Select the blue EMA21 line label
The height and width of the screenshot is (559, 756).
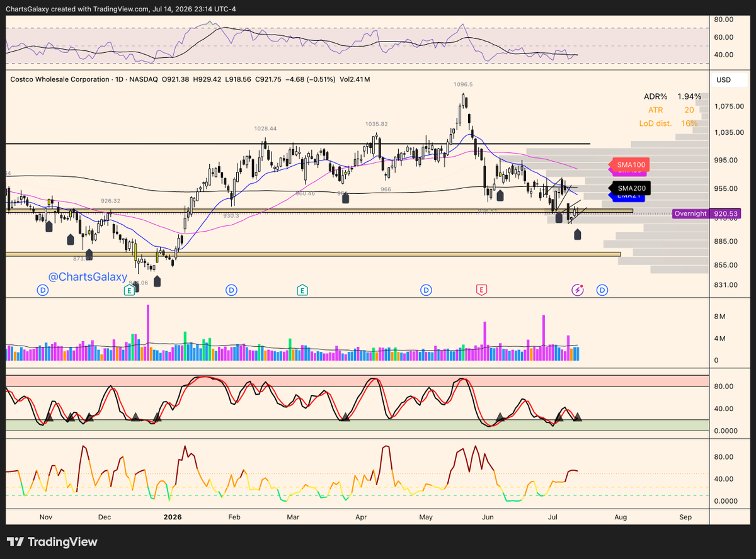629,197
